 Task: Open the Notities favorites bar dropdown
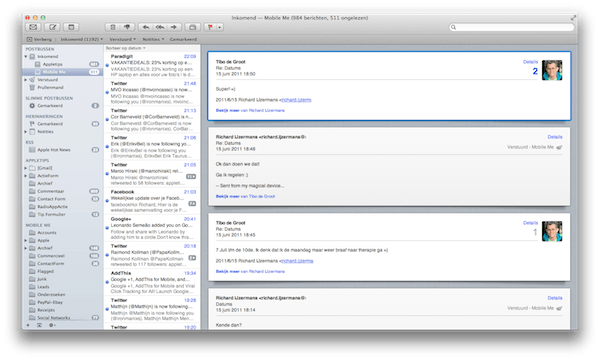(153, 39)
